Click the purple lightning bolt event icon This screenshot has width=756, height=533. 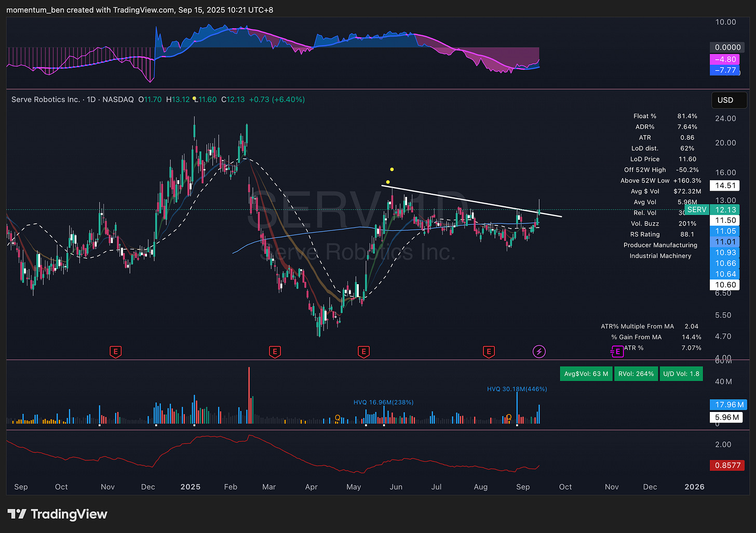(x=539, y=352)
